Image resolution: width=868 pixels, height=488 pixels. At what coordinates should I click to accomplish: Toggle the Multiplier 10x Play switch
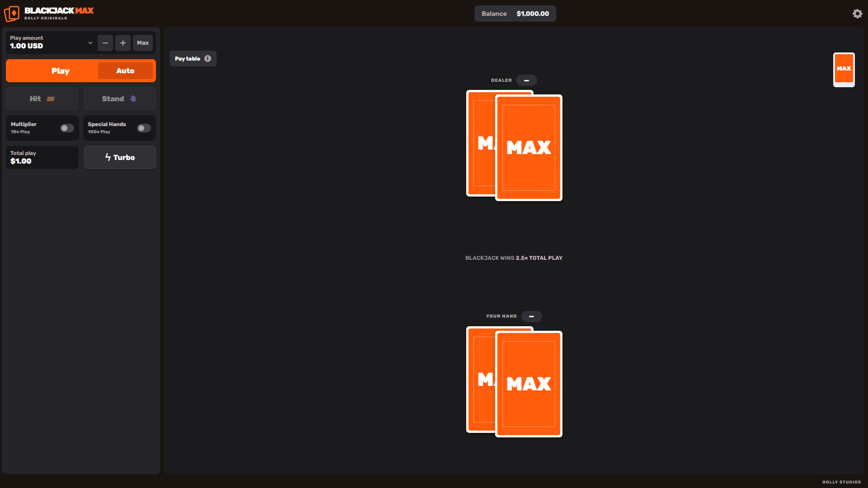(67, 128)
